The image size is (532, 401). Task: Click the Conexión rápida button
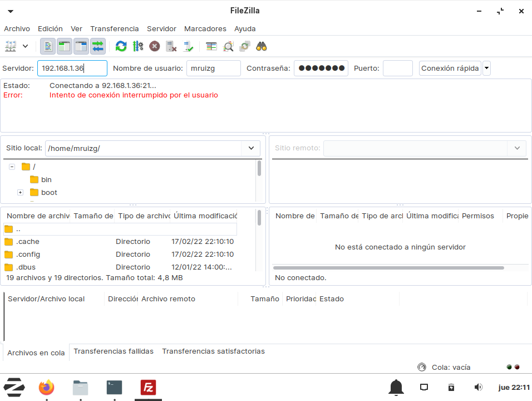click(x=450, y=69)
